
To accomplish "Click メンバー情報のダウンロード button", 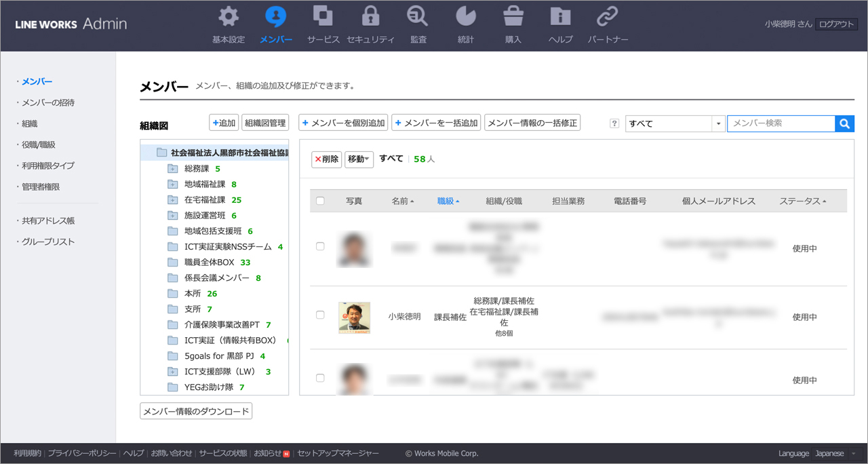I will click(x=196, y=411).
